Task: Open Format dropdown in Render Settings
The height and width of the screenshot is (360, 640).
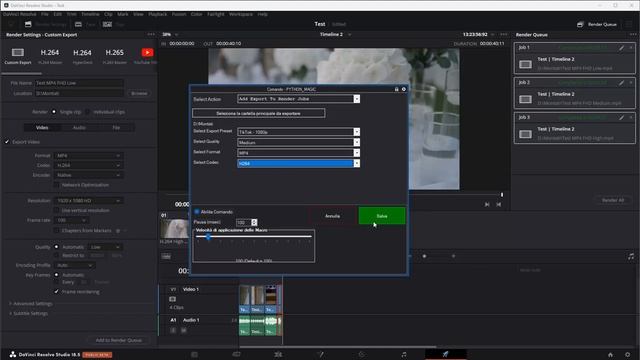Action: 88,156
